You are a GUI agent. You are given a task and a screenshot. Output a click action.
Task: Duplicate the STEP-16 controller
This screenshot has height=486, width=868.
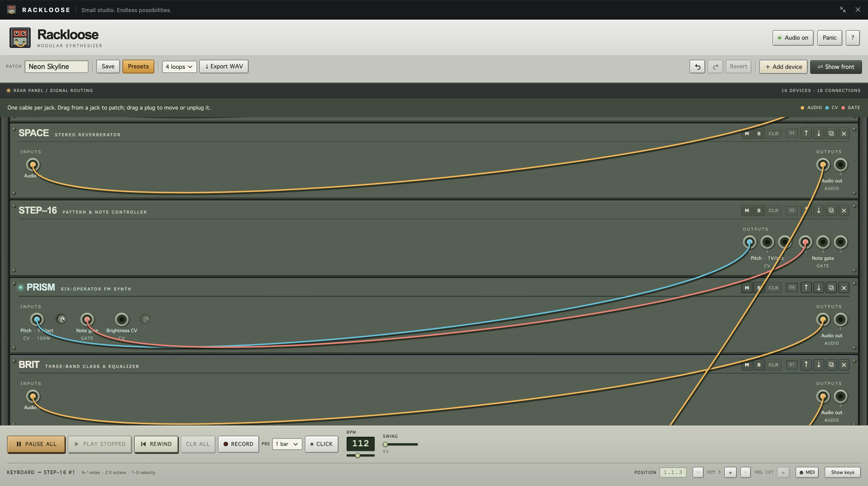click(831, 211)
